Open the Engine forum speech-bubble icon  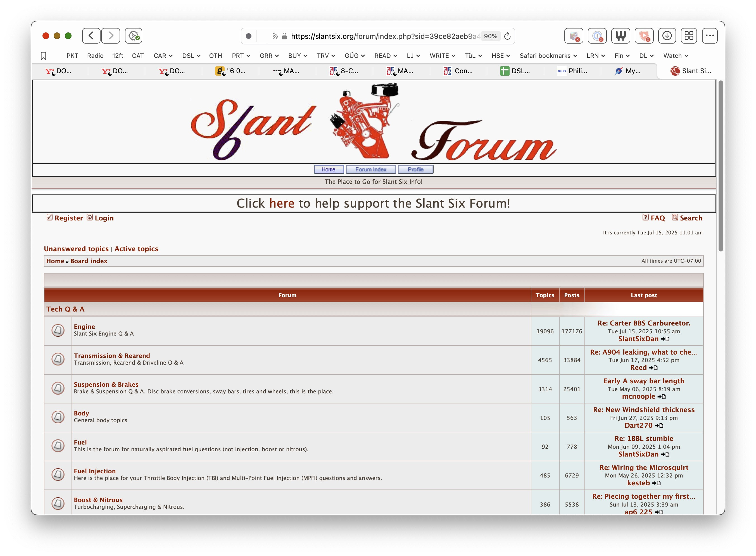[x=58, y=331]
